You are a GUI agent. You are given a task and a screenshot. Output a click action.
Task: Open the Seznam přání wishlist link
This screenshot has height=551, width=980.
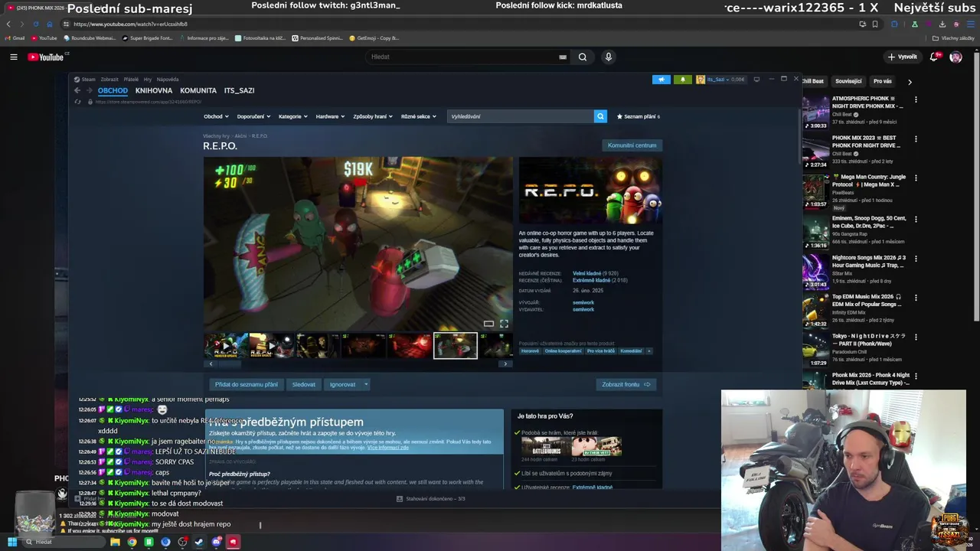(x=639, y=116)
